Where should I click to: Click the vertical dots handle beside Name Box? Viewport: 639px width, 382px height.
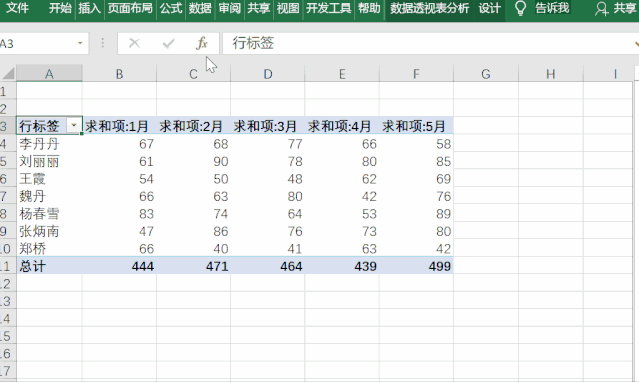click(x=102, y=43)
